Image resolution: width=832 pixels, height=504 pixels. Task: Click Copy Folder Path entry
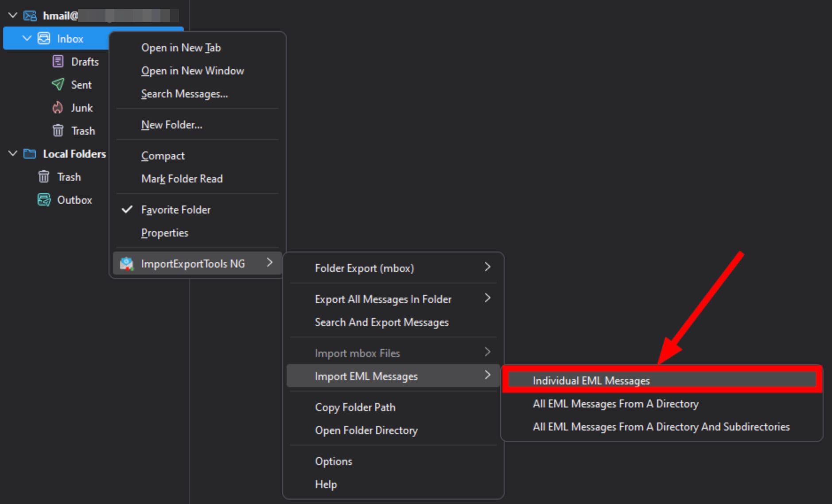[x=354, y=407]
